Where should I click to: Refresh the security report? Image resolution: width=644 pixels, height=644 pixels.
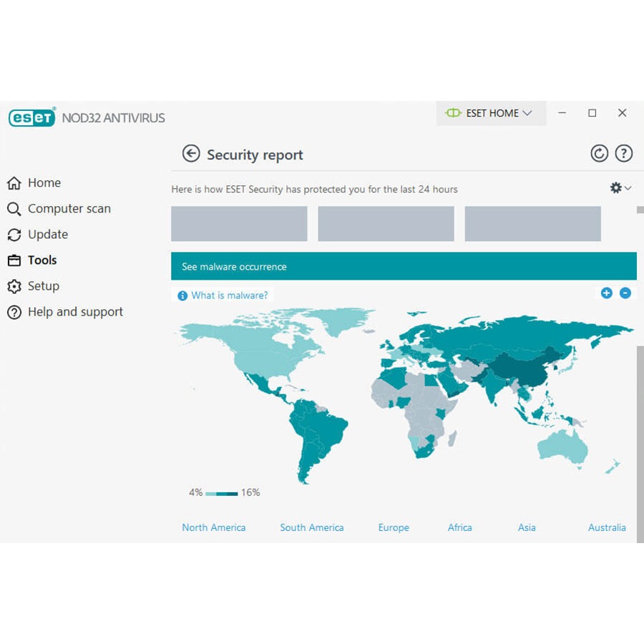tap(599, 154)
